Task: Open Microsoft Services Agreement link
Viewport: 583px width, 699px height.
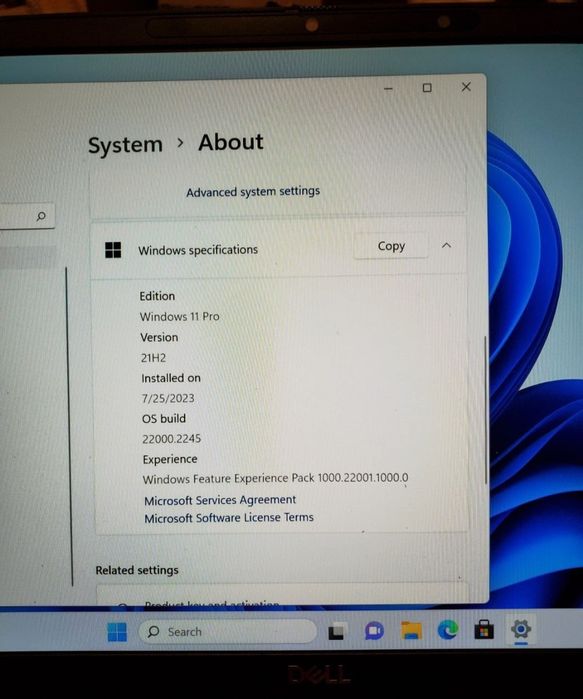Action: tap(220, 500)
